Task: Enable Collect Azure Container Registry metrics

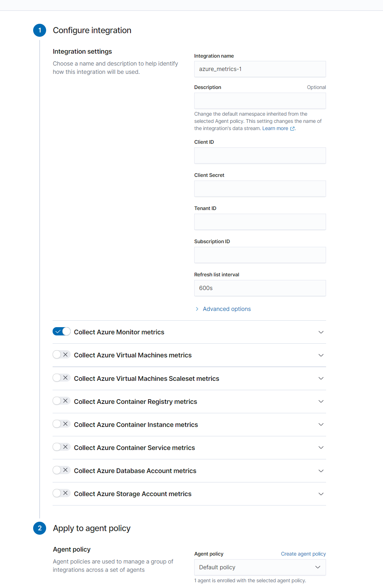Action: coord(62,401)
